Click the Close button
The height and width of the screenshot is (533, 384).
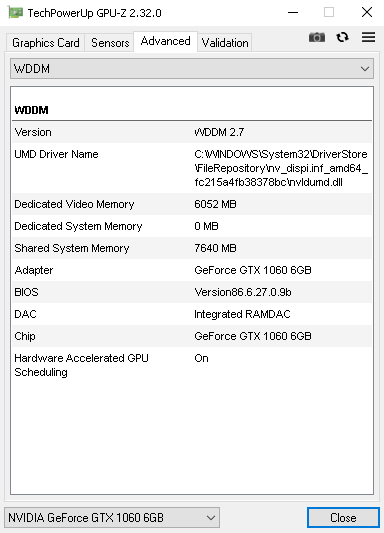343,518
